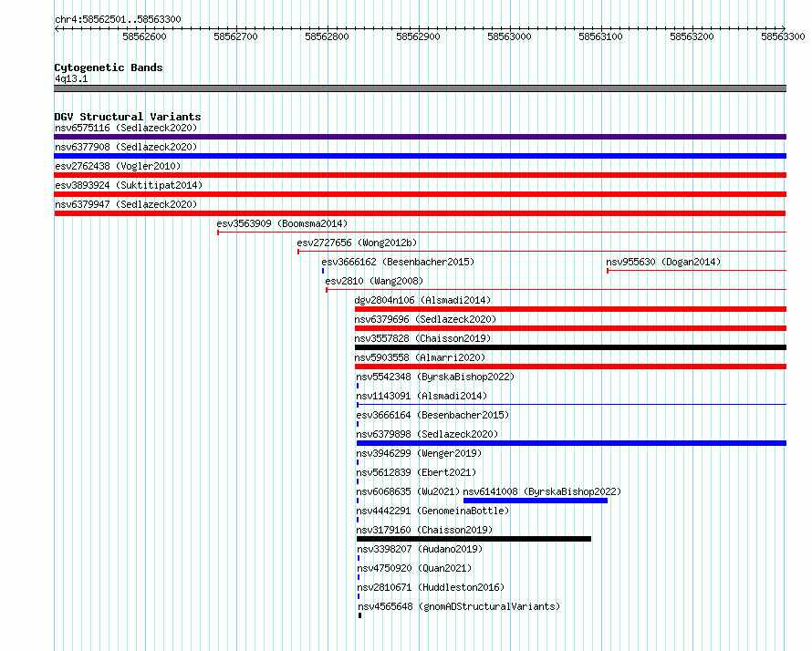Click the red nsv955630 feature line

tap(696, 271)
